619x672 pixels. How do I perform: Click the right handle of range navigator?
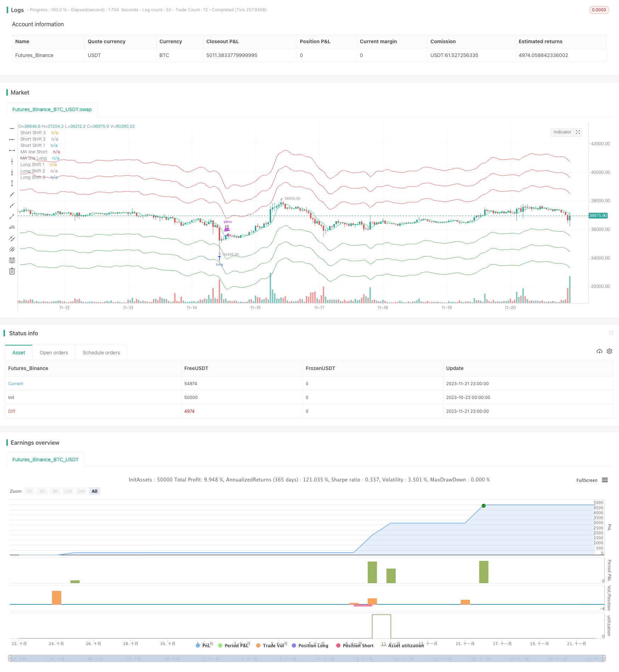pyautogui.click(x=604, y=659)
